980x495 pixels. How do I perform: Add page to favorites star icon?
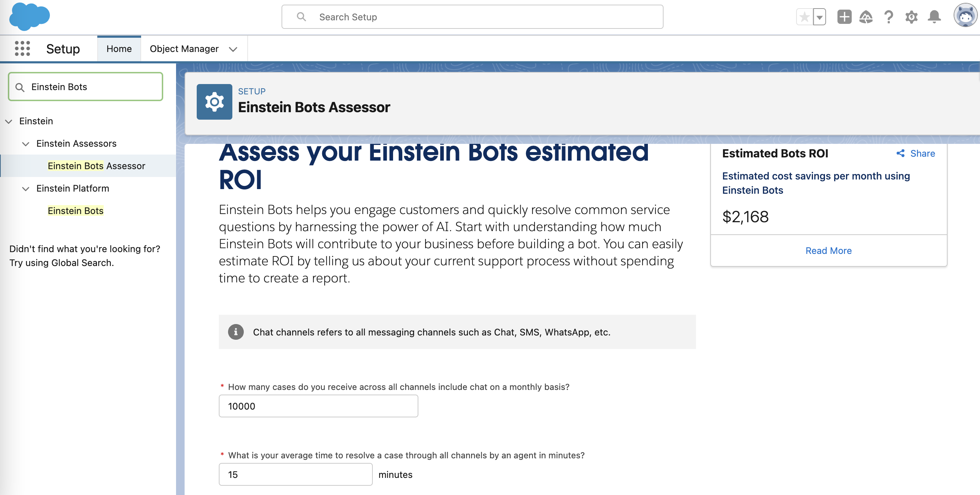point(804,17)
